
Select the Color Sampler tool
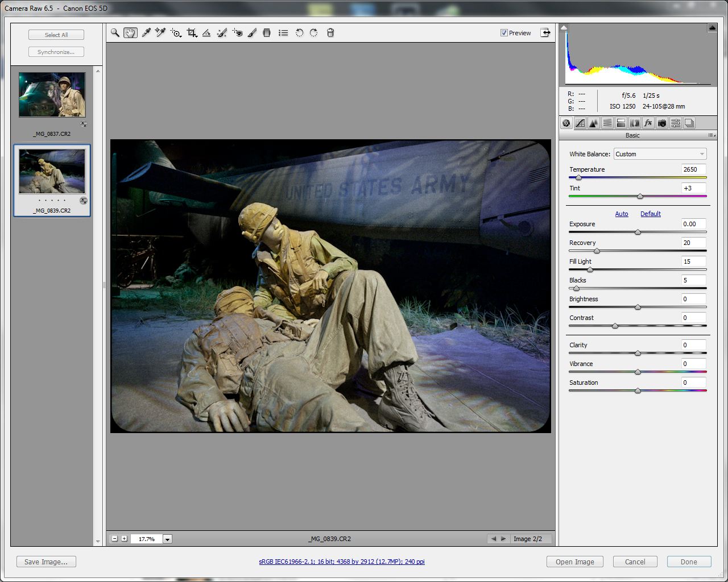click(160, 33)
